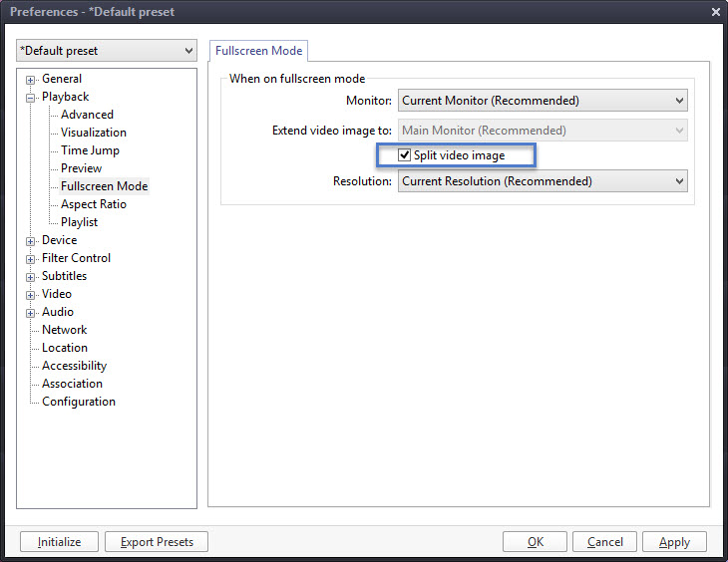Expand the Subtitles tree node

31,277
